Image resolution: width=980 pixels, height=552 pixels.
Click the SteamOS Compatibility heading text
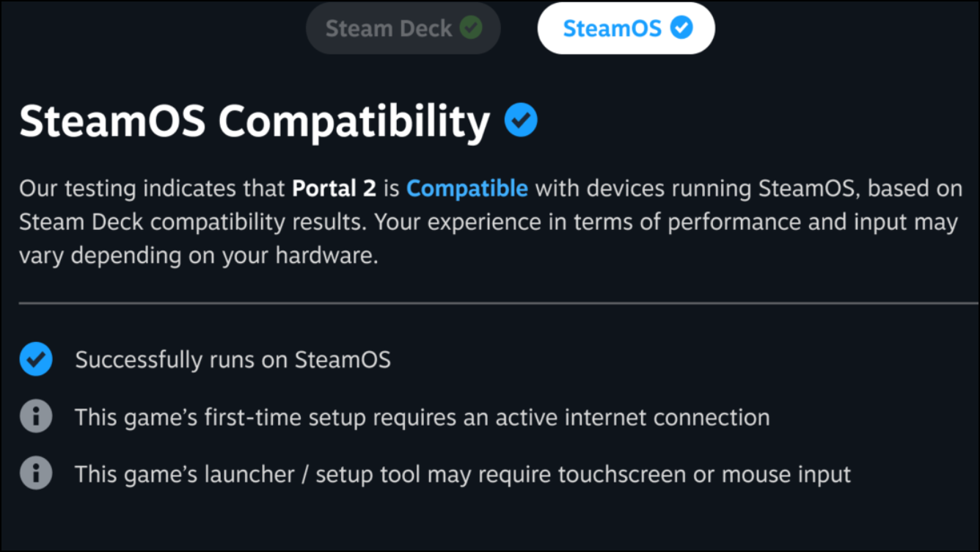pos(255,121)
